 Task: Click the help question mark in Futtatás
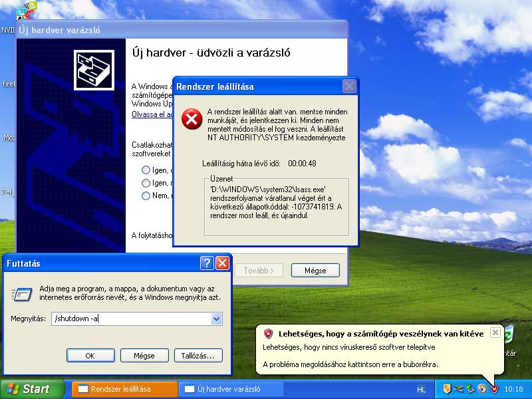[x=207, y=263]
